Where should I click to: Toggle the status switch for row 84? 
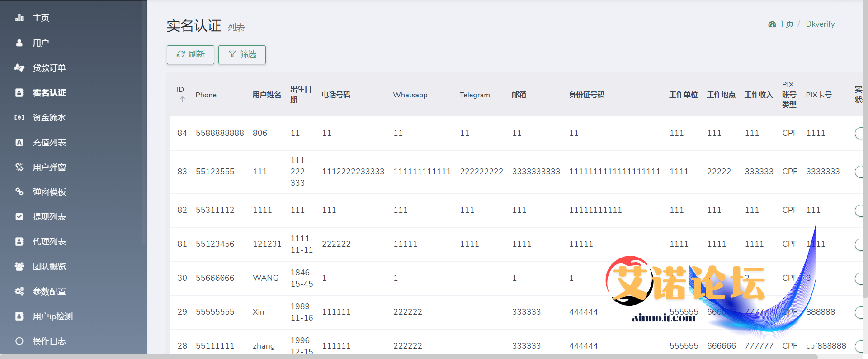[859, 134]
